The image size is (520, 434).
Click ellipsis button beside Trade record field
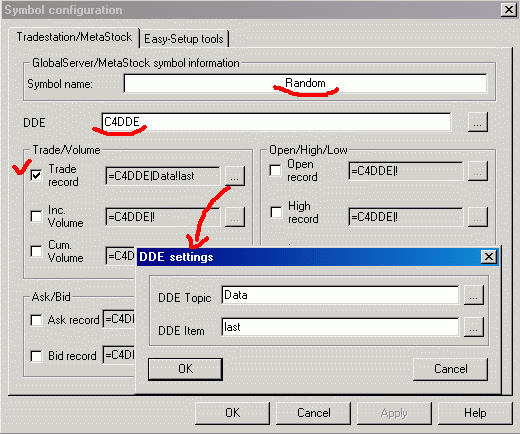coord(235,176)
